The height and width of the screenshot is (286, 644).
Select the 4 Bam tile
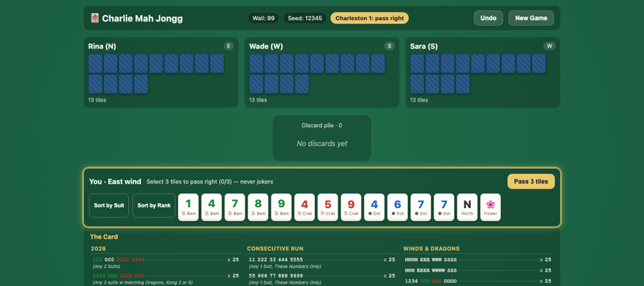tap(212, 207)
